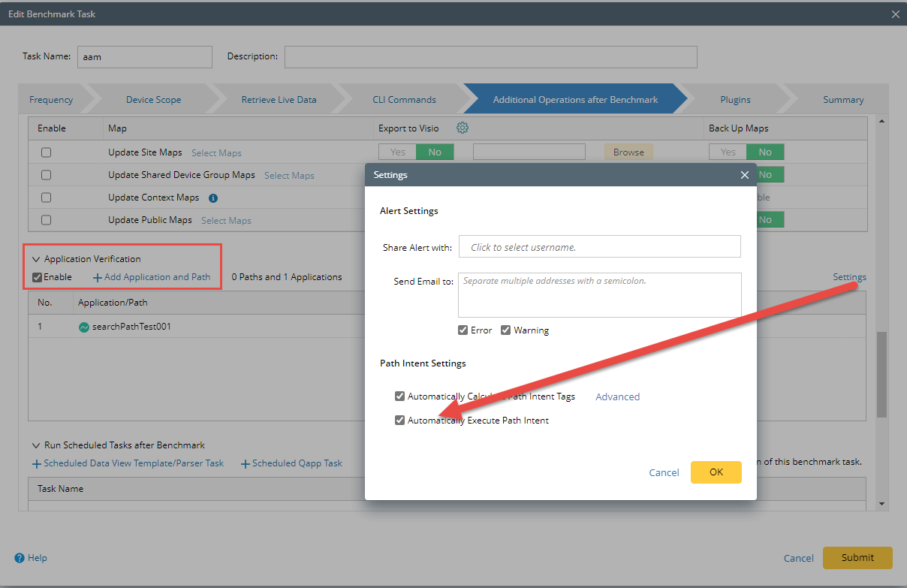
Task: Confirm settings by clicking OK
Action: tap(716, 472)
